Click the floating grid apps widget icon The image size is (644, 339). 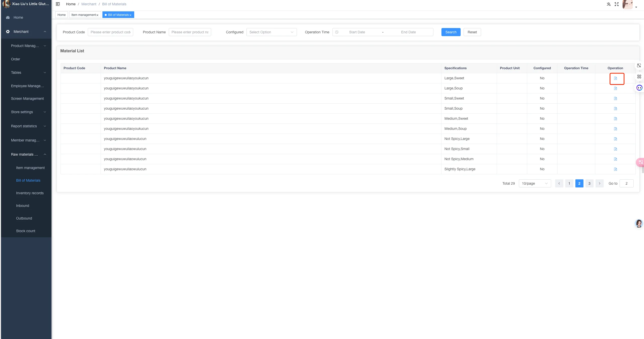(639, 77)
